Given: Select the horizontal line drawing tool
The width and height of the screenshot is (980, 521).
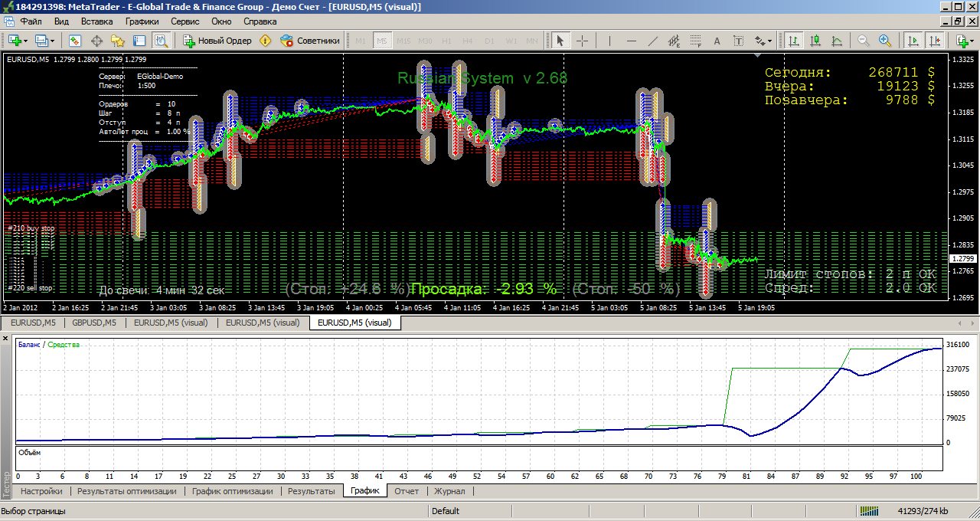Looking at the screenshot, I should coord(631,41).
